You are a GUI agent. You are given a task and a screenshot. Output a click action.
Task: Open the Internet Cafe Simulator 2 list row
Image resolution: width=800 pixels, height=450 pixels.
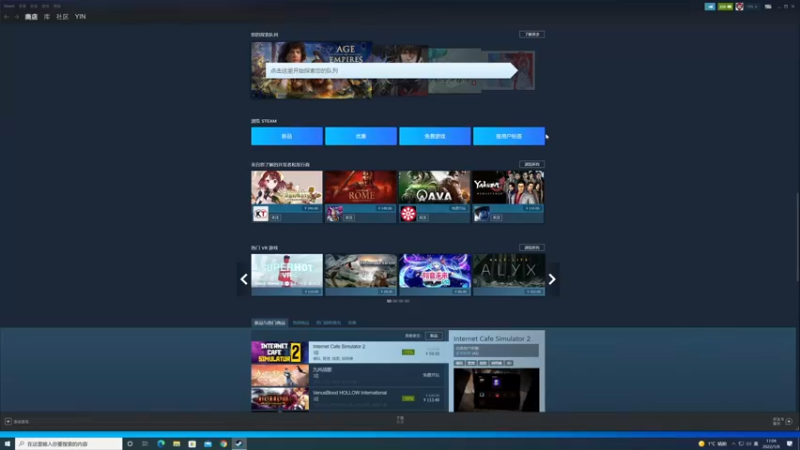pos(349,352)
